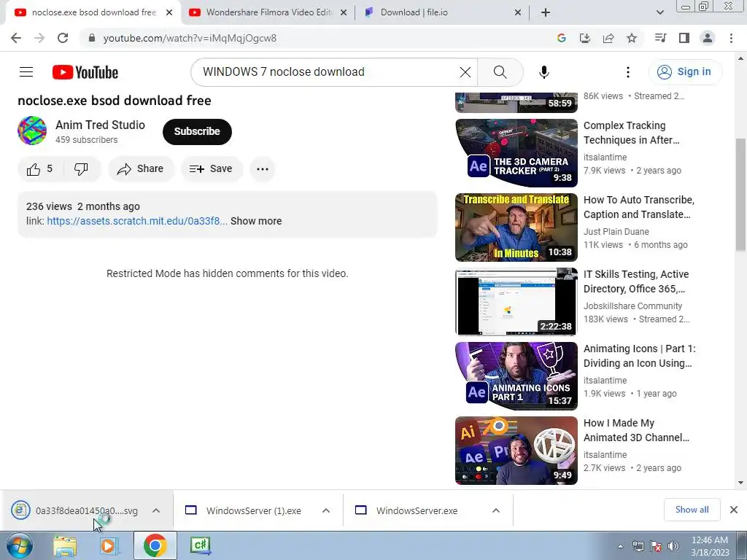Show hidden system tray icons

tap(620, 547)
